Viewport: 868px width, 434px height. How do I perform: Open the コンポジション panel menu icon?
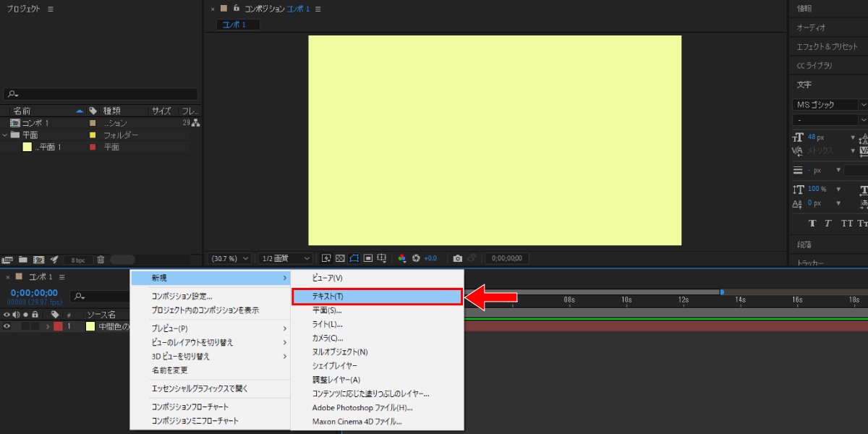click(x=318, y=9)
